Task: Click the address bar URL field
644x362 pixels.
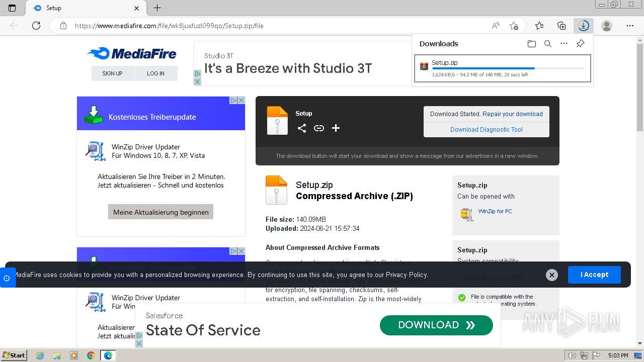Action: pos(282,26)
